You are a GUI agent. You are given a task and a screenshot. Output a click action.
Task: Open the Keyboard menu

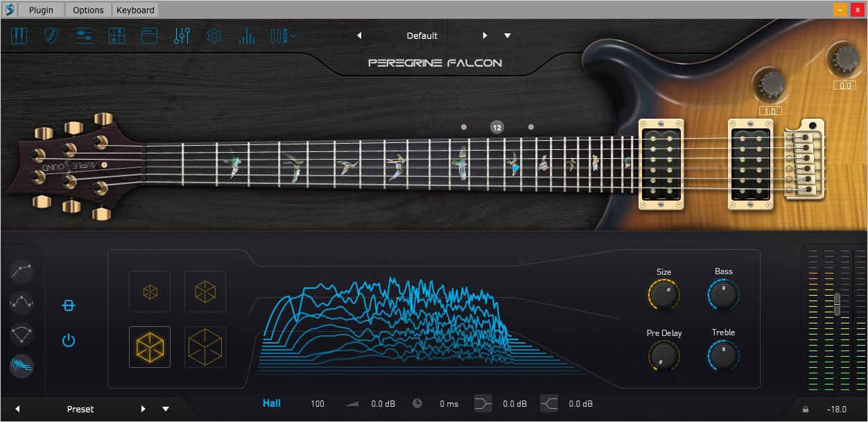pyautogui.click(x=135, y=10)
